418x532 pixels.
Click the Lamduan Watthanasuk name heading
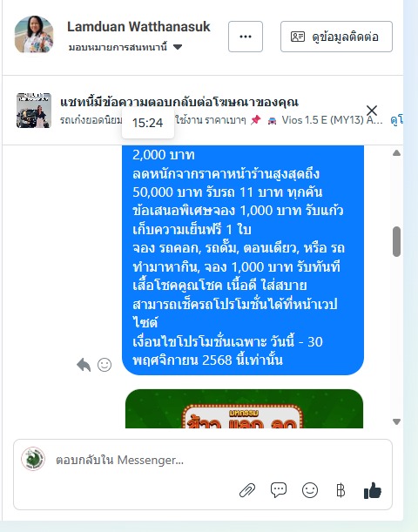click(x=138, y=26)
